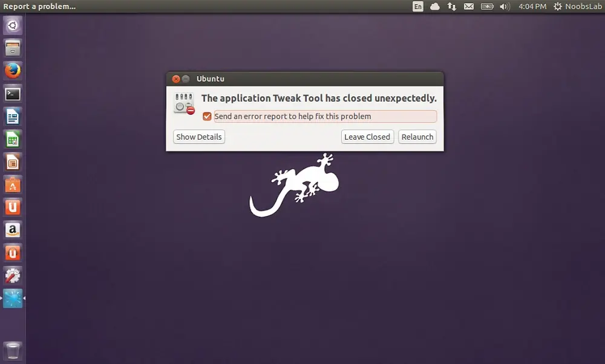Image resolution: width=605 pixels, height=364 pixels.
Task: Open the Ubuntu One Music launcher icon
Action: click(x=13, y=253)
